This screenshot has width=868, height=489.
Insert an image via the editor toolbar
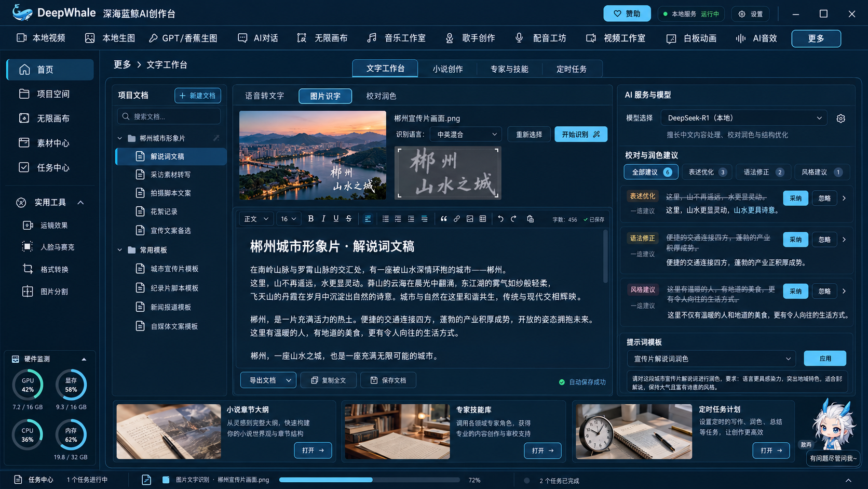(x=470, y=219)
